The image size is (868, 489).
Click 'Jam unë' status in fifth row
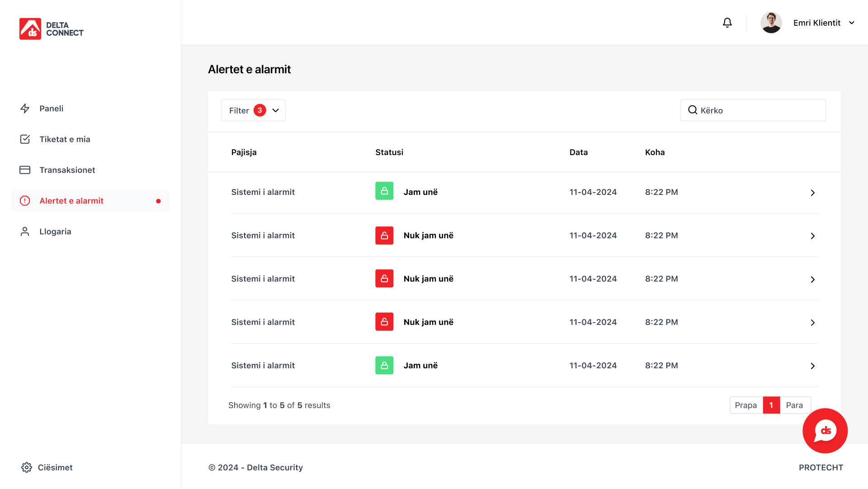coord(420,366)
